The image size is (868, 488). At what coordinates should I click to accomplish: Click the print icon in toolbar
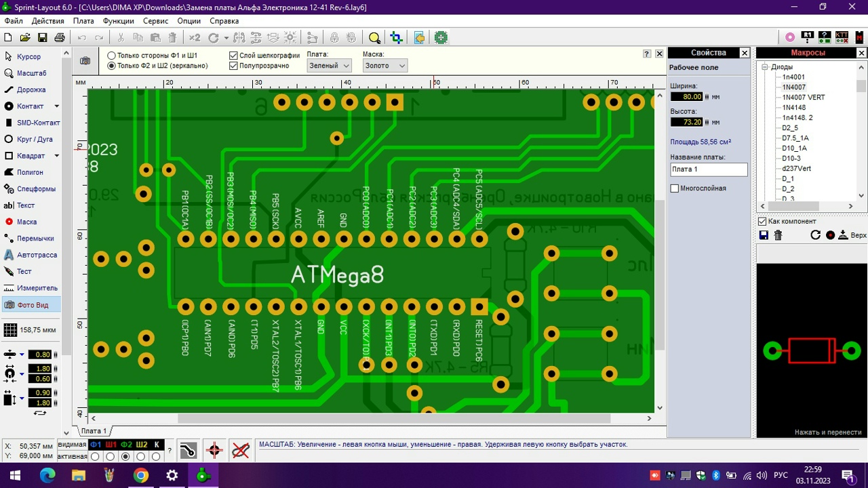(x=60, y=38)
